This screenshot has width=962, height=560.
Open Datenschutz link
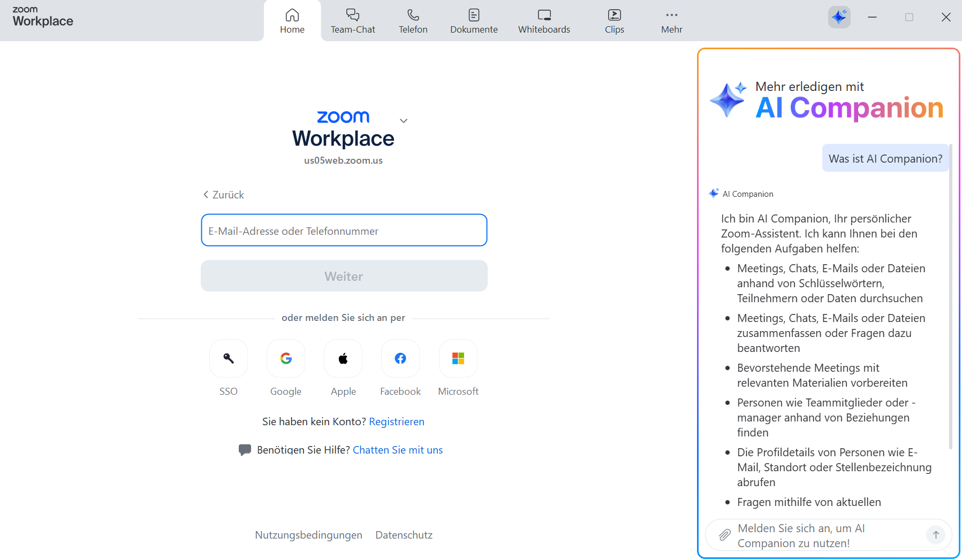404,535
